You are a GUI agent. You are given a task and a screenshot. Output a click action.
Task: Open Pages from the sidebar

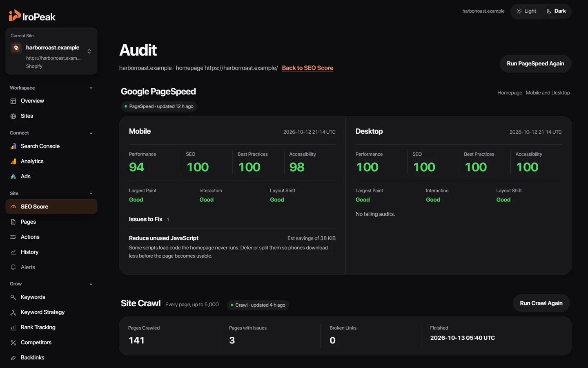pos(51,222)
